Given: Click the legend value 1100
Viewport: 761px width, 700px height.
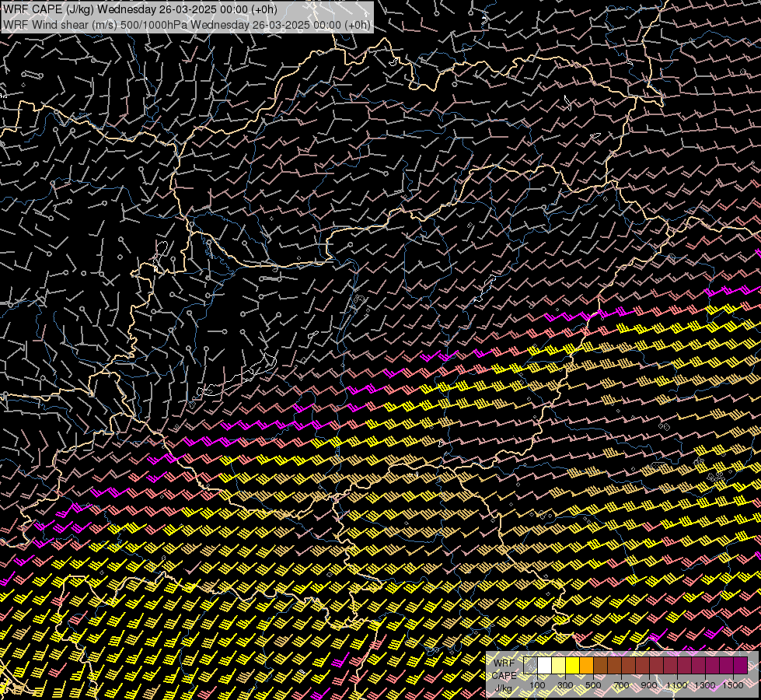Looking at the screenshot, I should point(677,685).
